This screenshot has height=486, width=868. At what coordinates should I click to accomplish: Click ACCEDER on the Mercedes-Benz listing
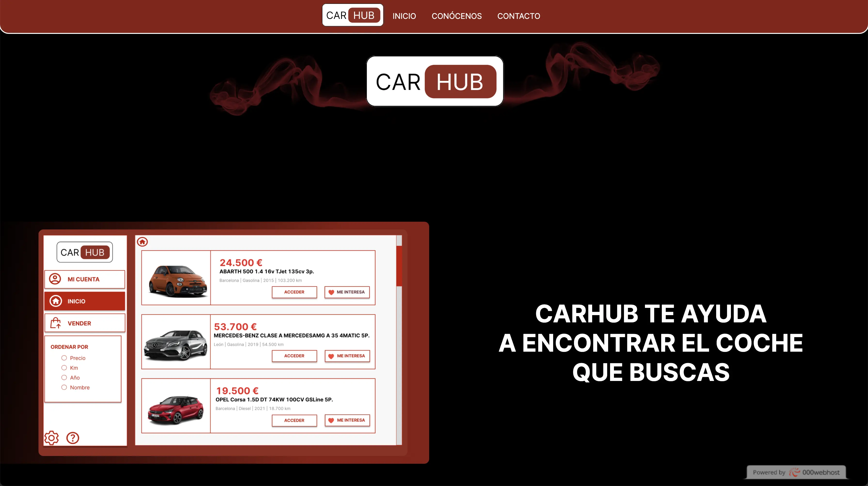click(x=294, y=356)
